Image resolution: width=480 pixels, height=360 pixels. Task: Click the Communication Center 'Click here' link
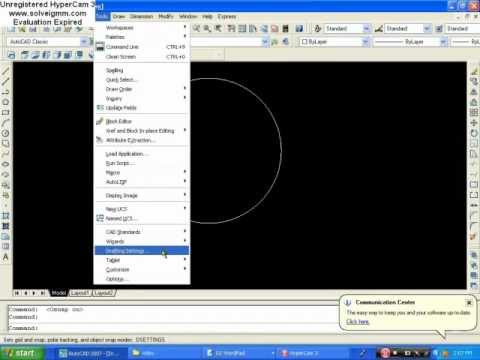(358, 322)
